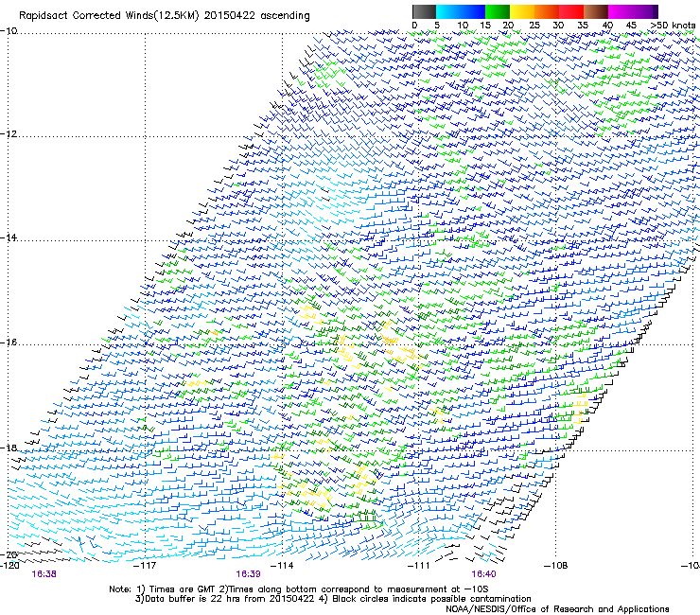Click the -117 longitude label

[145, 566]
